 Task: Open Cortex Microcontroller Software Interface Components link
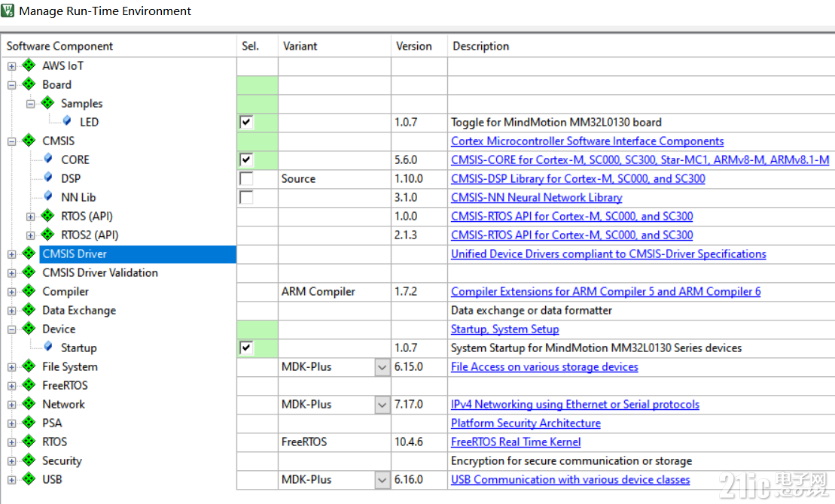pos(587,141)
